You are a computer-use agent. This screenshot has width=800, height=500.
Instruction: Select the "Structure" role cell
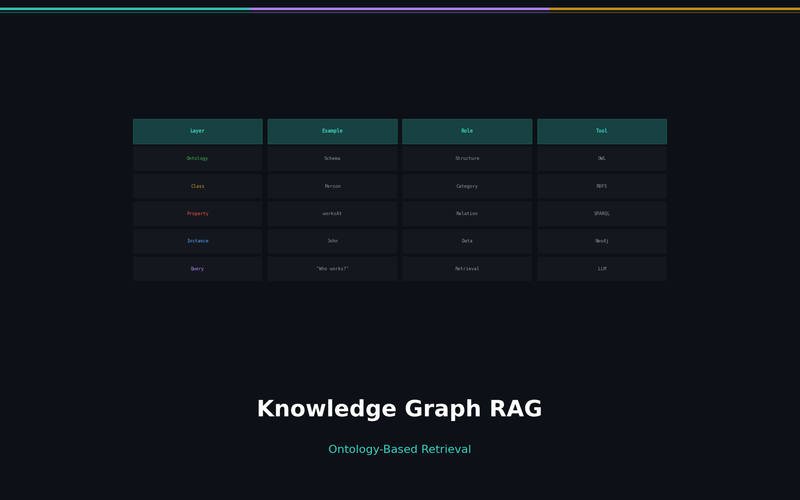[x=467, y=159]
